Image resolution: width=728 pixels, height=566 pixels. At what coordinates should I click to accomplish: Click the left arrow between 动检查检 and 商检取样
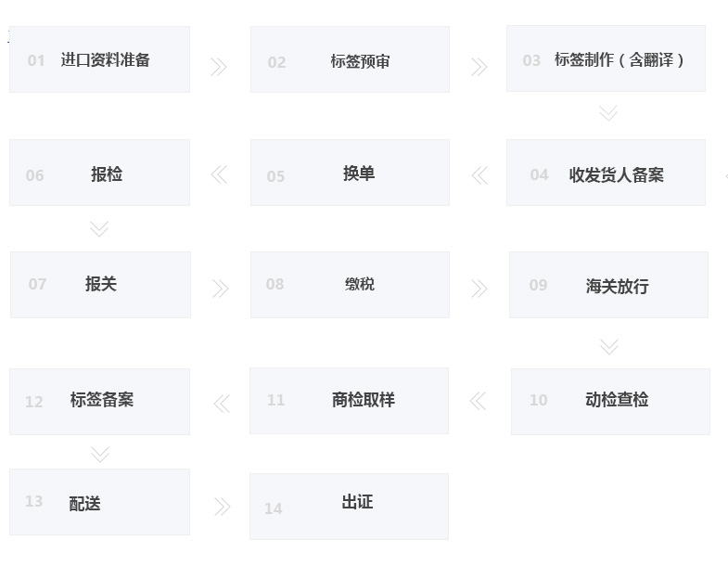478,401
